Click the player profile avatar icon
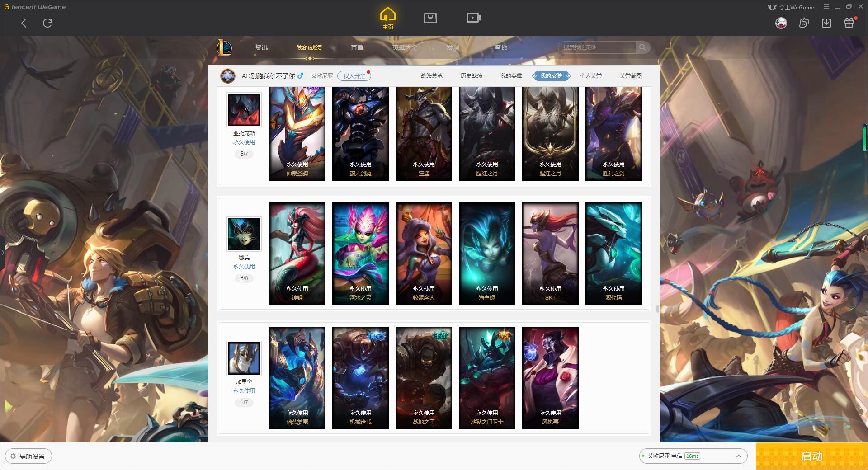This screenshot has width=868, height=470. [228, 76]
